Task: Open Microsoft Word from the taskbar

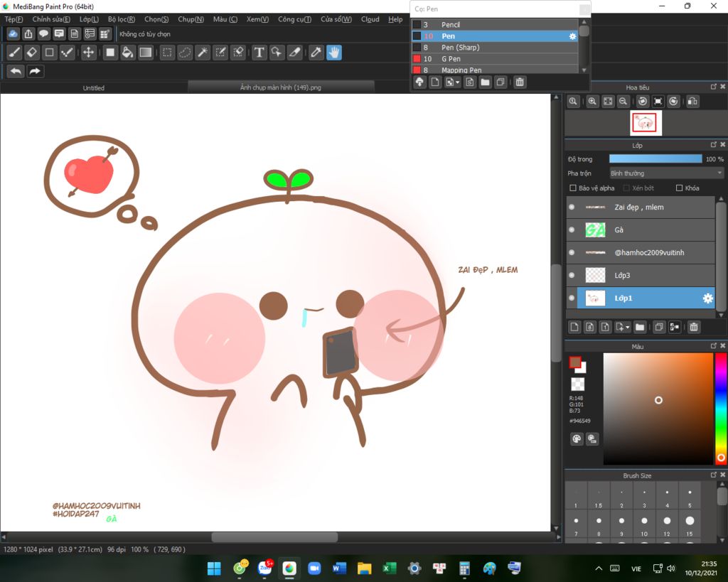Action: tap(339, 568)
